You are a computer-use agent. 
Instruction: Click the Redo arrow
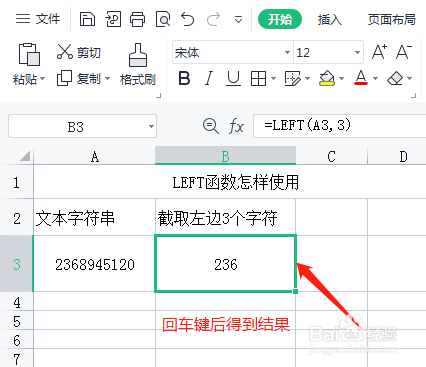point(213,19)
